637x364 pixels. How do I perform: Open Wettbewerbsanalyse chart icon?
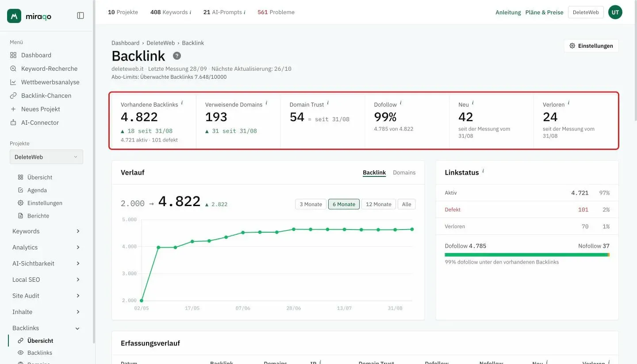13,82
